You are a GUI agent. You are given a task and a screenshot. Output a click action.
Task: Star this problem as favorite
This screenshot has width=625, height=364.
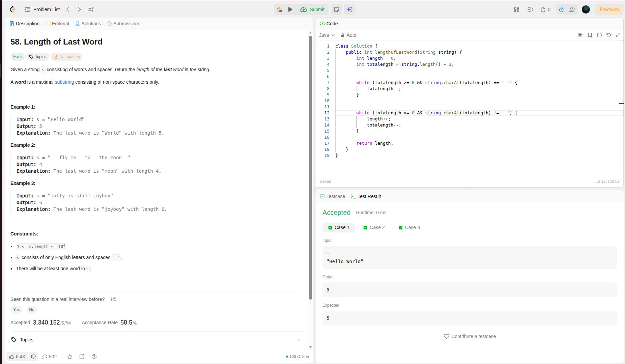pyautogui.click(x=70, y=357)
